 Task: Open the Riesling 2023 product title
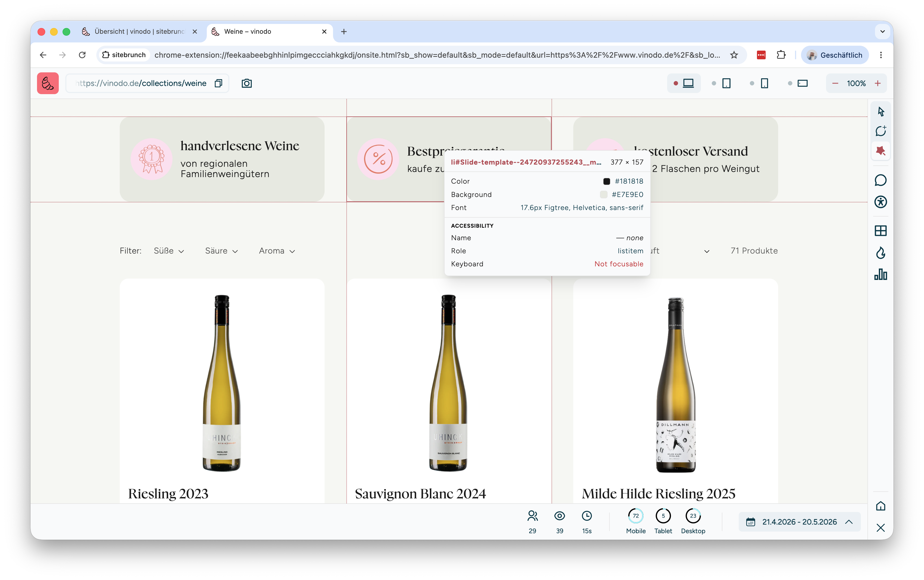pyautogui.click(x=168, y=494)
